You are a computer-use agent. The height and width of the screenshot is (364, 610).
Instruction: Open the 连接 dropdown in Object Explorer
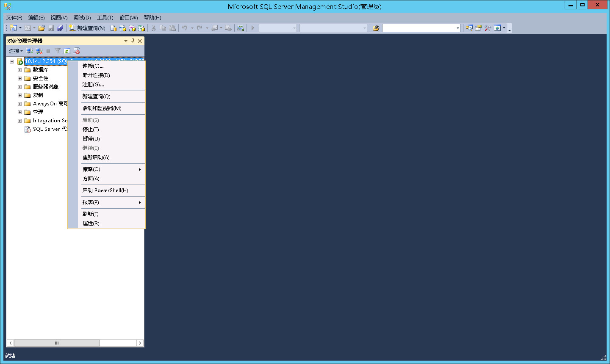point(16,51)
